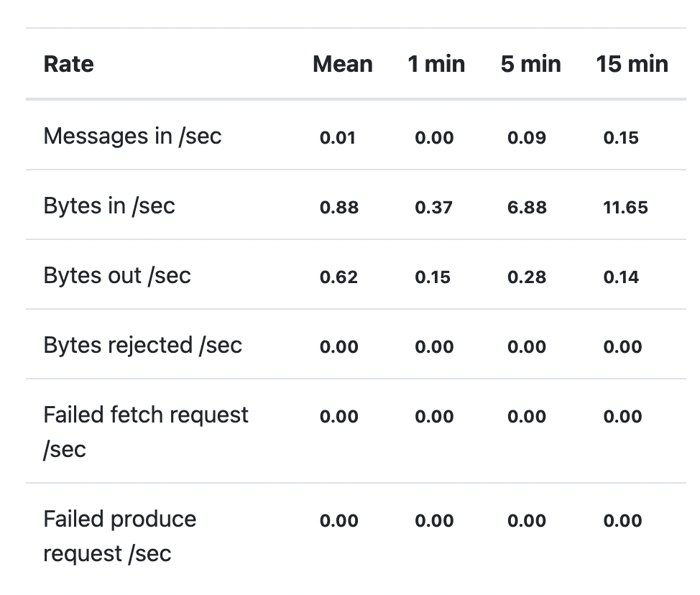
Task: Click the 1 min column header
Action: 436,64
